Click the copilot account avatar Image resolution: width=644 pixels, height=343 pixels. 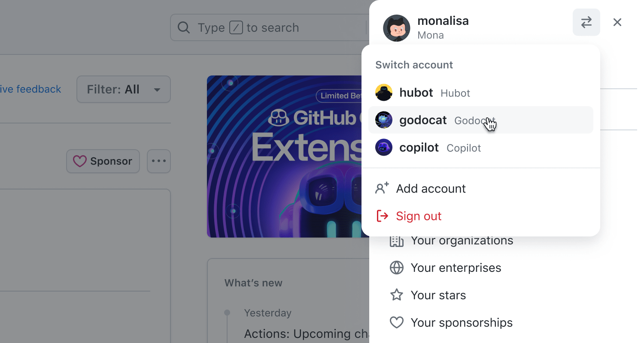click(384, 147)
